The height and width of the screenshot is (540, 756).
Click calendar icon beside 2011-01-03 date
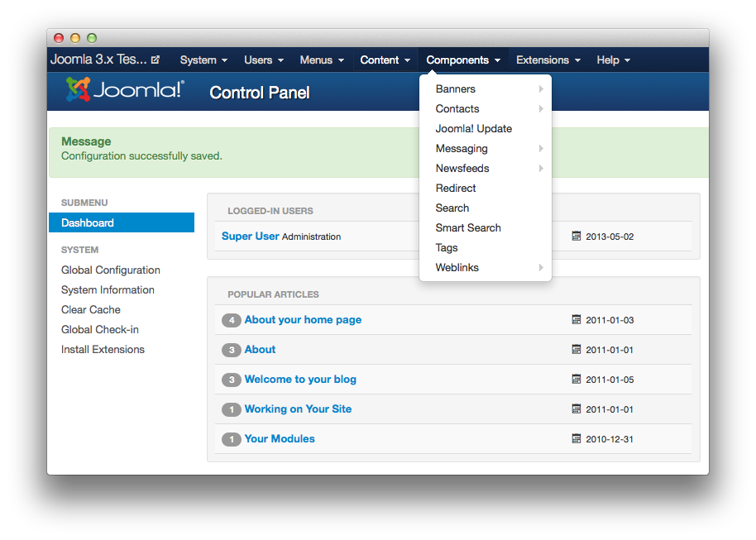tap(577, 319)
